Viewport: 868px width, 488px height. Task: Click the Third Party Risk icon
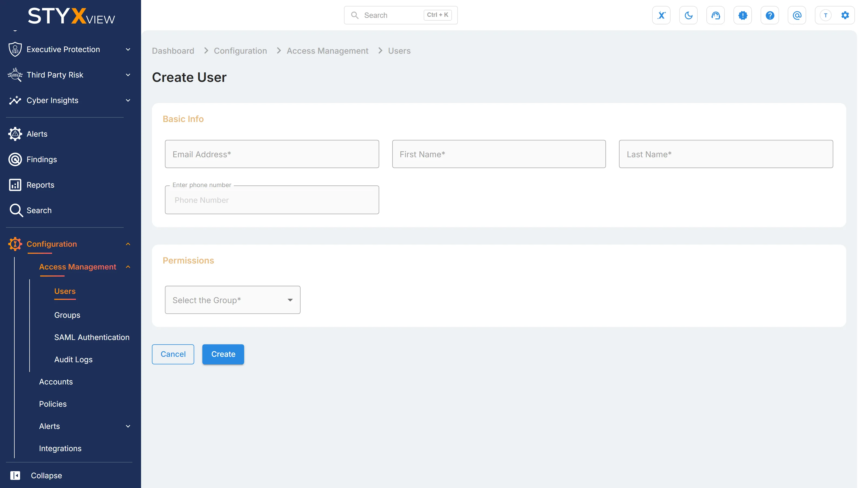(15, 75)
